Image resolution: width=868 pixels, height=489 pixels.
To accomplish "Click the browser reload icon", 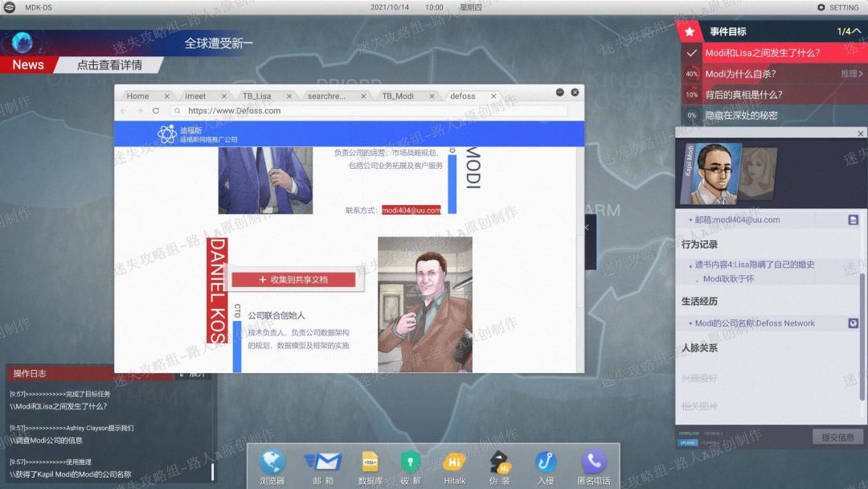I will [x=156, y=111].
